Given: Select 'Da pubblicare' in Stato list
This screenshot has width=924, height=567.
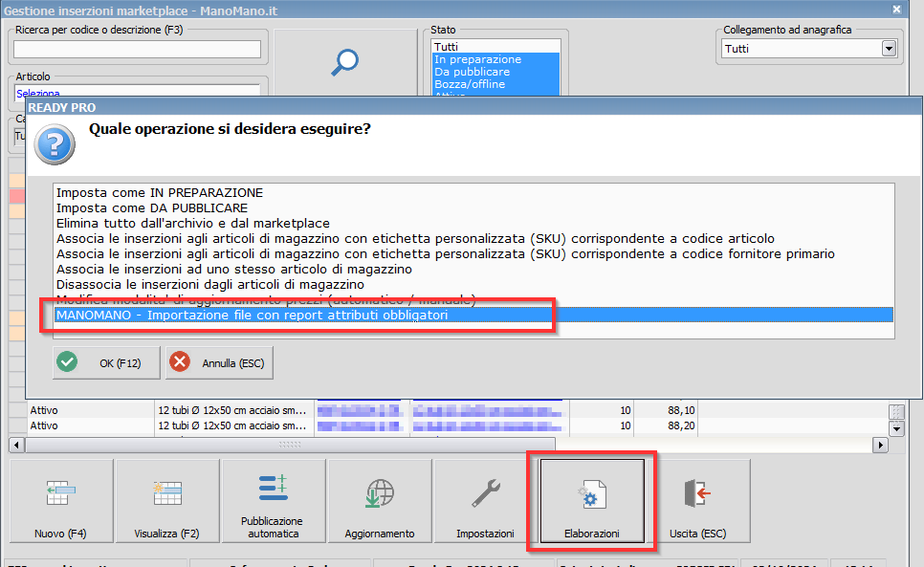Looking at the screenshot, I should (x=495, y=72).
